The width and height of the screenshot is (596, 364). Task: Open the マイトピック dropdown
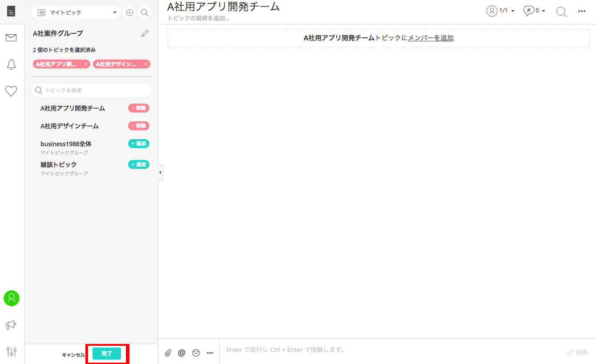pos(76,12)
